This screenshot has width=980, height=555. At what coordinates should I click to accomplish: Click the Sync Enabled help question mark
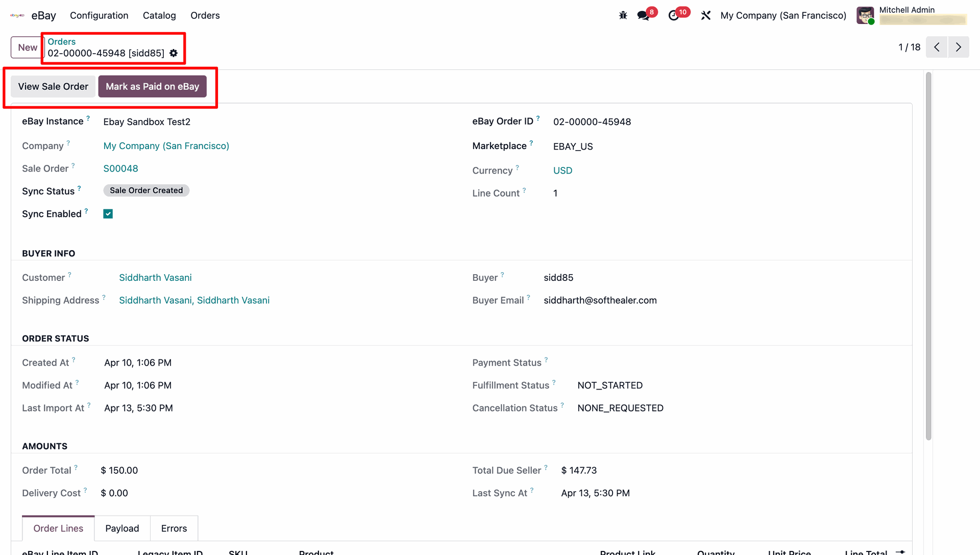[x=86, y=210]
